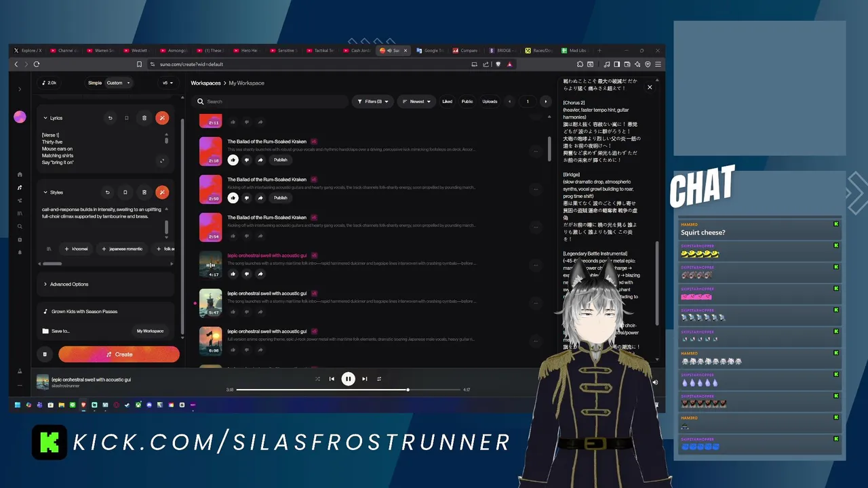Share the 2:50 Rum-Soaked Kraken song
The width and height of the screenshot is (868, 488).
260,198
